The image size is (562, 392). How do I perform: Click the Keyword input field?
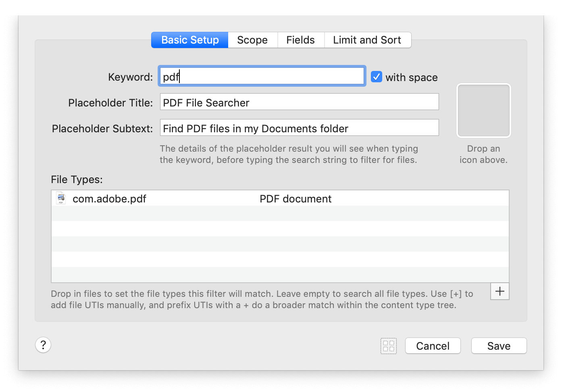[262, 76]
